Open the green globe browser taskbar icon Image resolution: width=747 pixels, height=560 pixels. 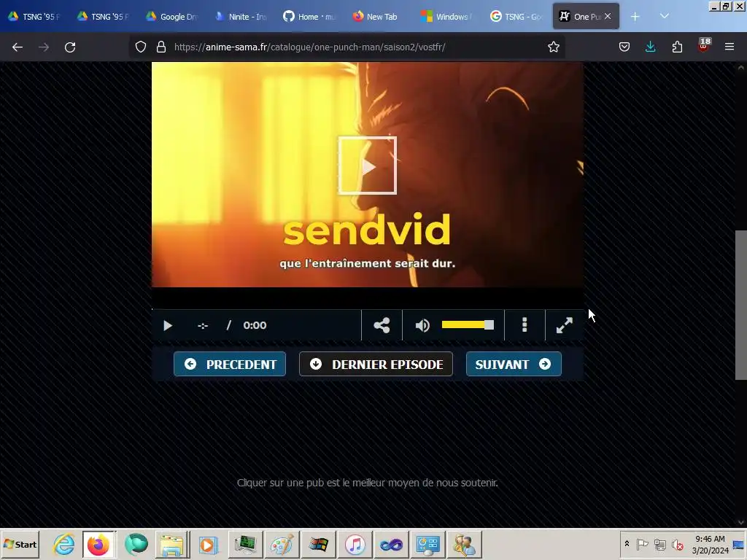point(136,544)
